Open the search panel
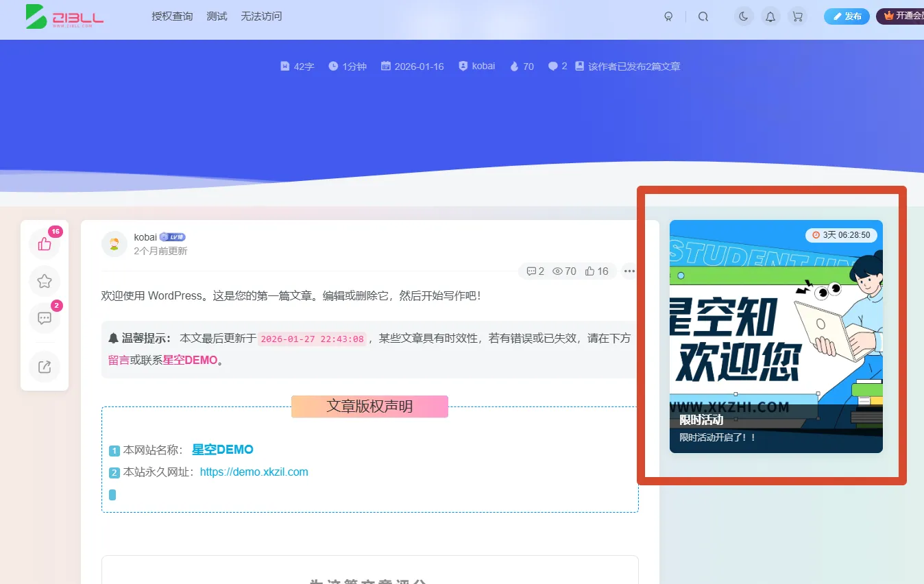The height and width of the screenshot is (584, 924). point(703,16)
